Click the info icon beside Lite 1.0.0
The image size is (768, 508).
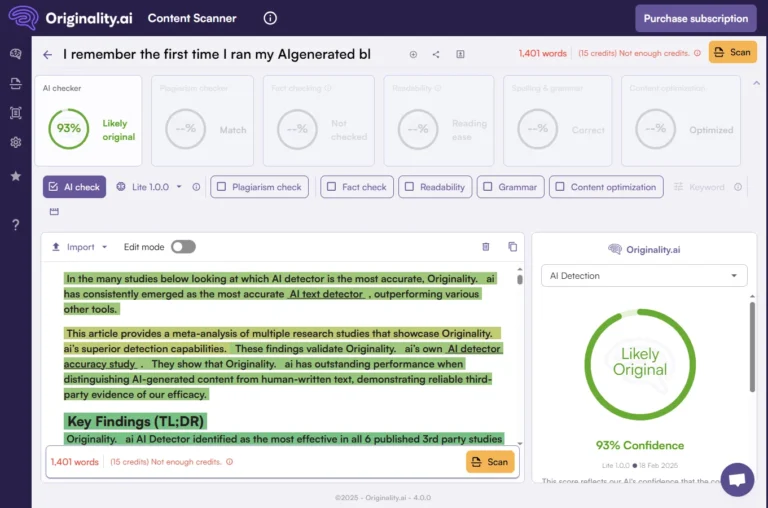(196, 187)
